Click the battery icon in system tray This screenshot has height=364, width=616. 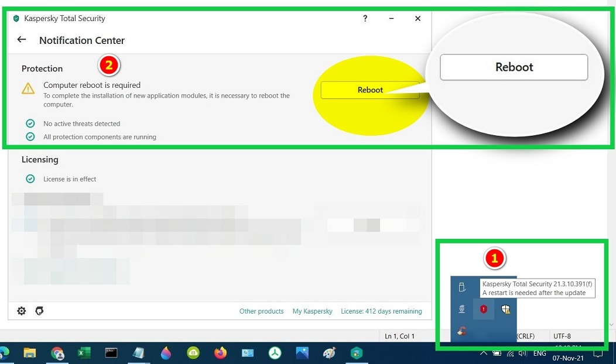(x=497, y=353)
